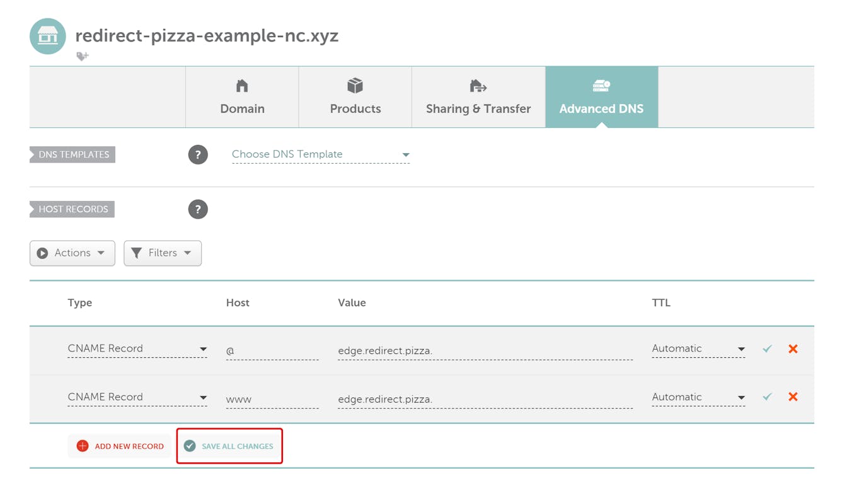Image resolution: width=847 pixels, height=504 pixels.
Task: Open the Choose DNS Template dropdown
Action: [320, 154]
